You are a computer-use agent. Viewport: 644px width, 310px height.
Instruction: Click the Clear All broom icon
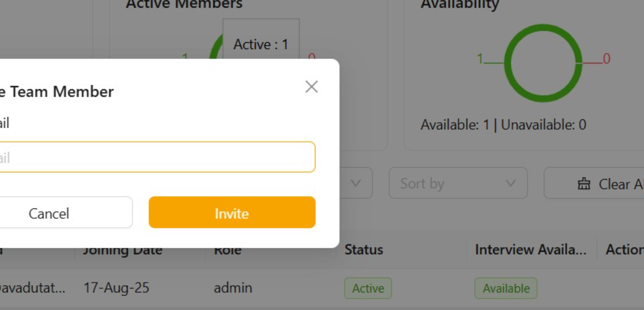point(584,184)
